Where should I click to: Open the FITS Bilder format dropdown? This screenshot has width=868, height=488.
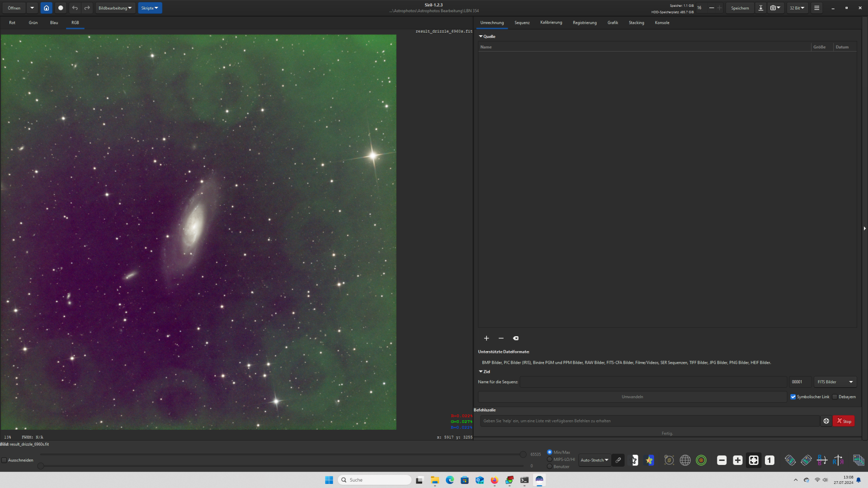click(835, 382)
